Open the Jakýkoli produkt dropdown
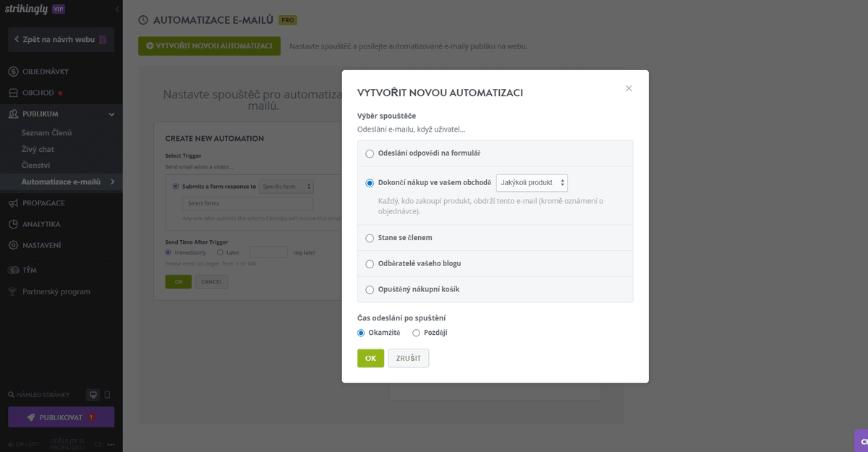The width and height of the screenshot is (868, 452). [x=532, y=183]
